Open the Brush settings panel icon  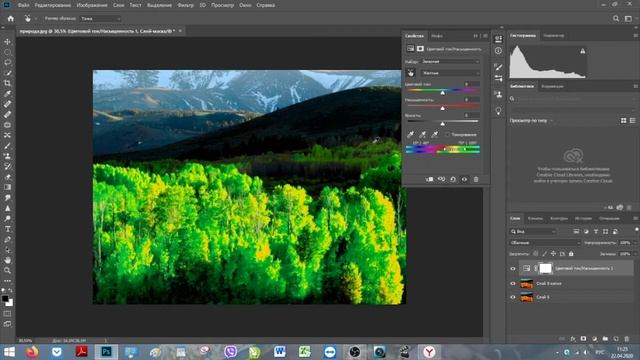point(498,67)
